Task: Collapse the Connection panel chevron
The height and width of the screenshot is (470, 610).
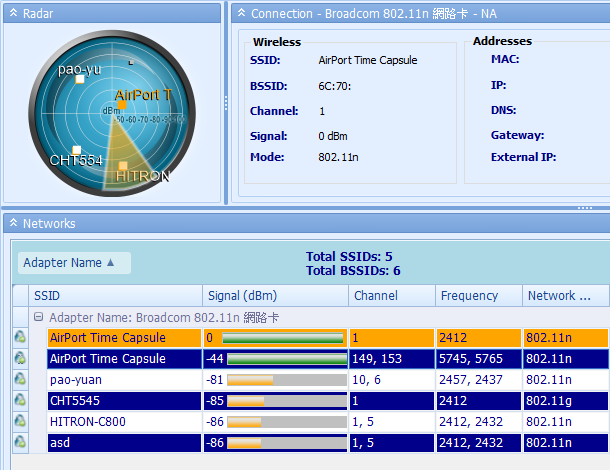Action: tap(242, 13)
